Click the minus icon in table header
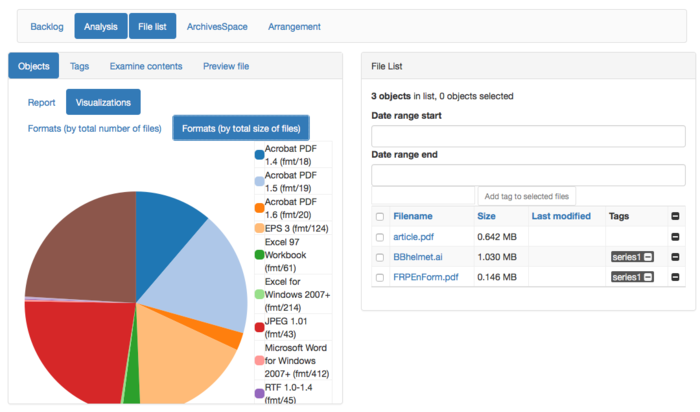 675,216
